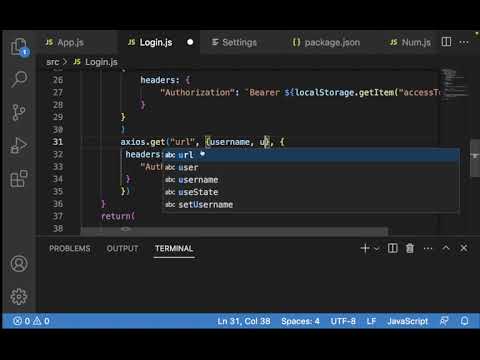This screenshot has height=360, width=480.
Task: Click line number 26 in gutter
Action: 58,80
